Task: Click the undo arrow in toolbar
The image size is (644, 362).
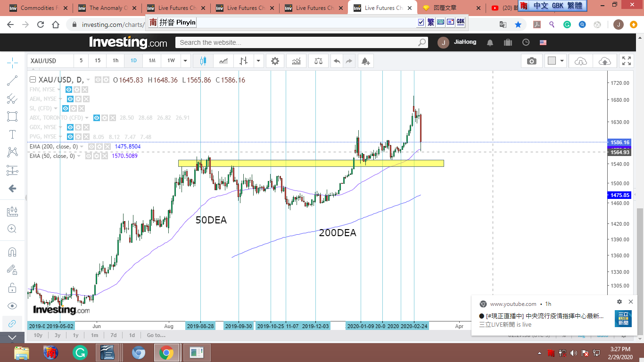Action: (337, 61)
